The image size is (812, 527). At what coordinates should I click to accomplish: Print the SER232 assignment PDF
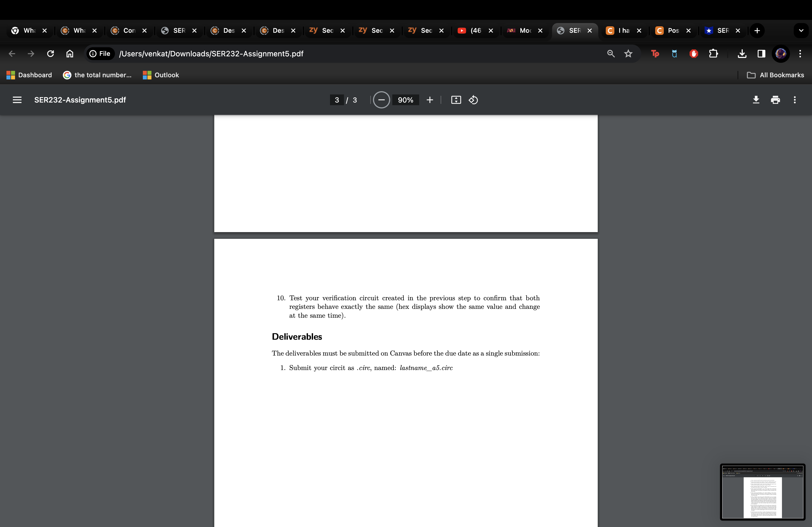pyautogui.click(x=775, y=100)
